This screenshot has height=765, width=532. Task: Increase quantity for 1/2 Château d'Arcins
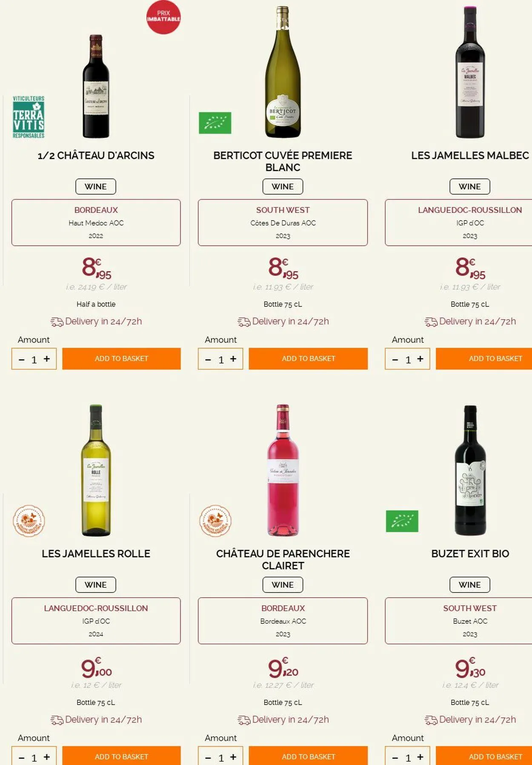(47, 359)
